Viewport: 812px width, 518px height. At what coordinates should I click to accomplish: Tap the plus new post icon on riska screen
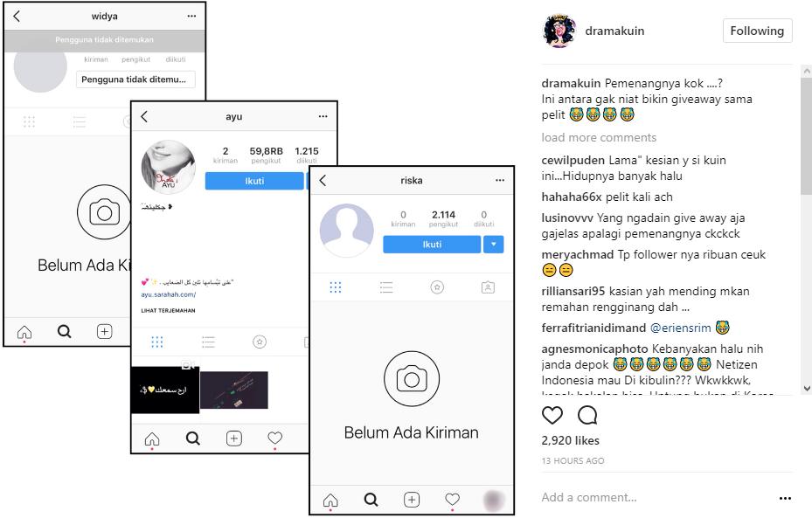412,500
